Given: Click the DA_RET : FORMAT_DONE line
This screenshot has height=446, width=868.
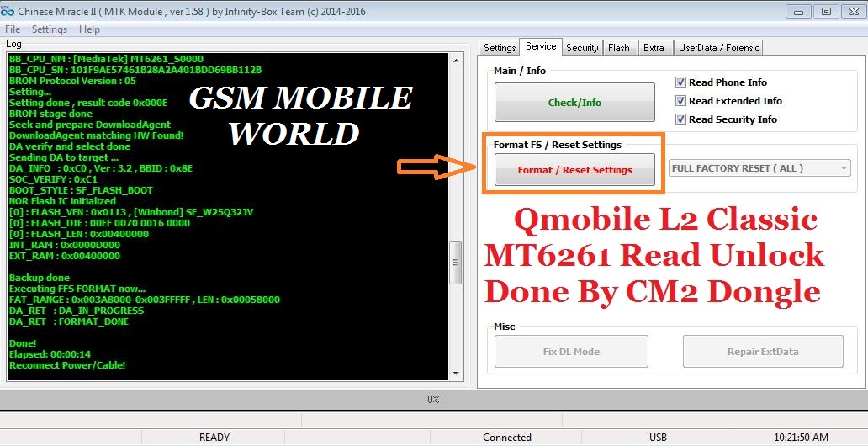Looking at the screenshot, I should tap(69, 322).
